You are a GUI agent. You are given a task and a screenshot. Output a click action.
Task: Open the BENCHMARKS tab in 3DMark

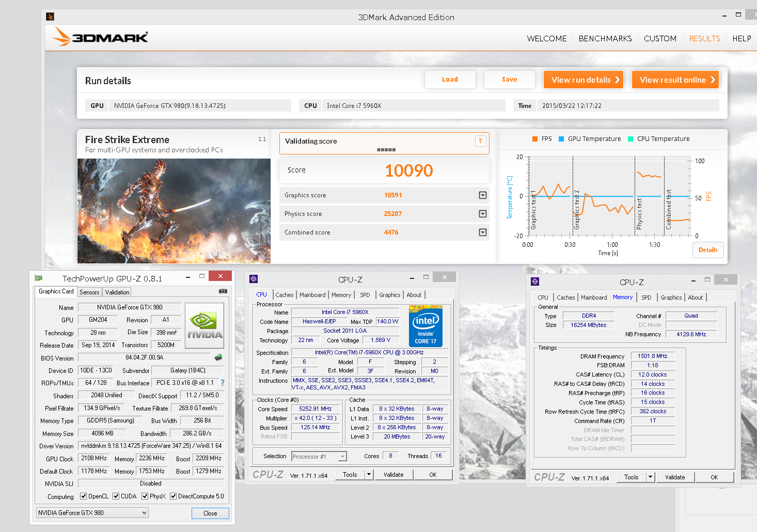[605, 39]
